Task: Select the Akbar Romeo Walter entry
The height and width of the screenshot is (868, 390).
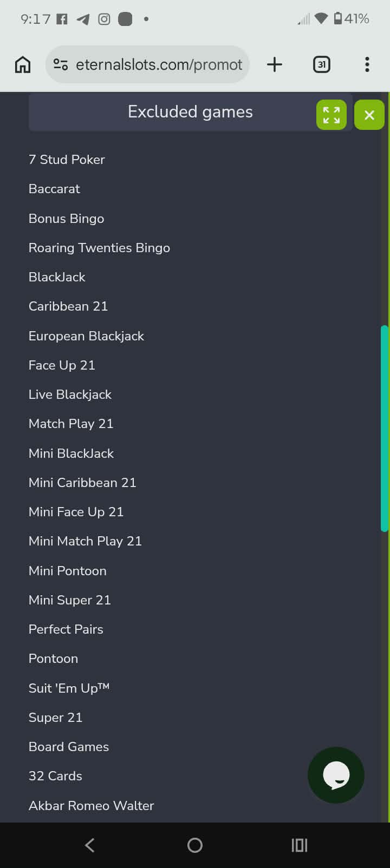Action: (x=91, y=806)
